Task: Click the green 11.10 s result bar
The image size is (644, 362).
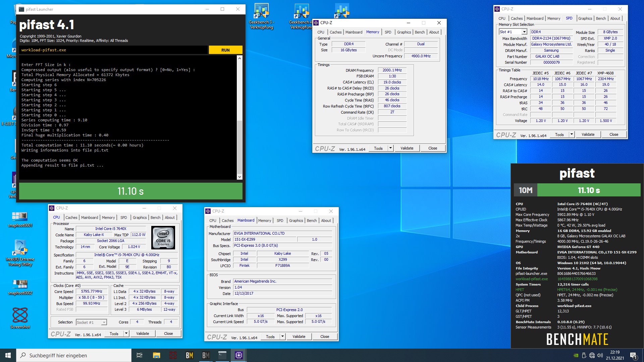Action: coord(130,191)
